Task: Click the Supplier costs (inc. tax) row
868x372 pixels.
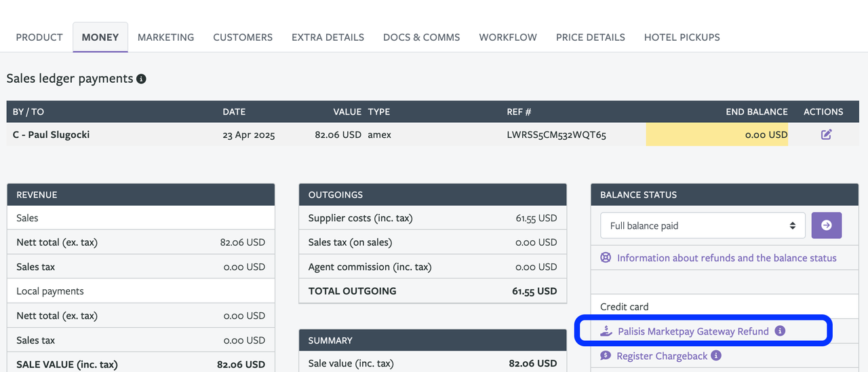Action: (x=433, y=218)
